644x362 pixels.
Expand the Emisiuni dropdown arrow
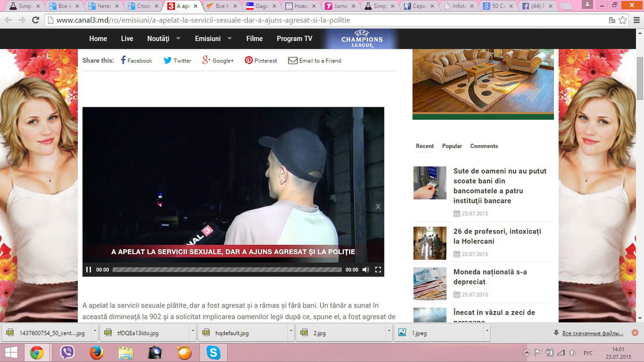tap(230, 38)
